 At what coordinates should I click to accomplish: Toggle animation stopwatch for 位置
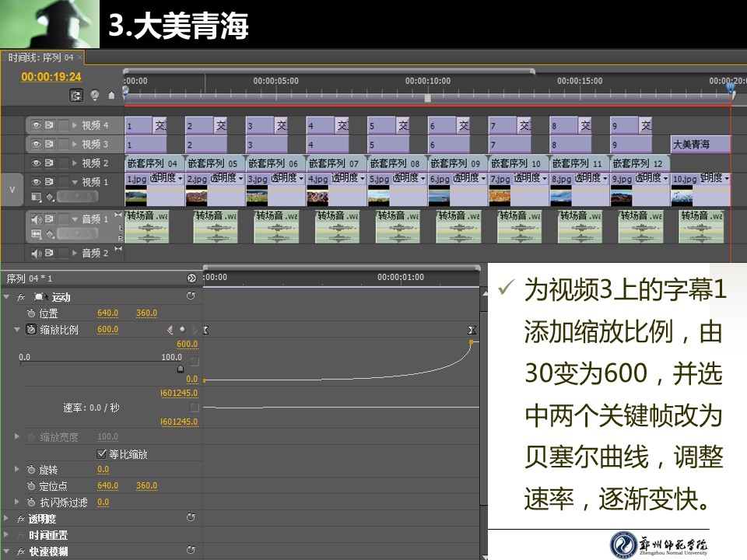tap(31, 313)
